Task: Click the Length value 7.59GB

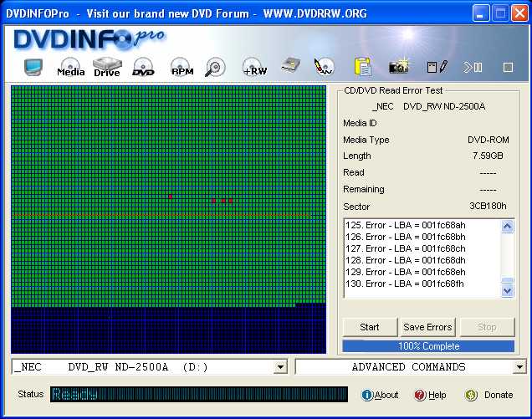Action: click(x=488, y=156)
